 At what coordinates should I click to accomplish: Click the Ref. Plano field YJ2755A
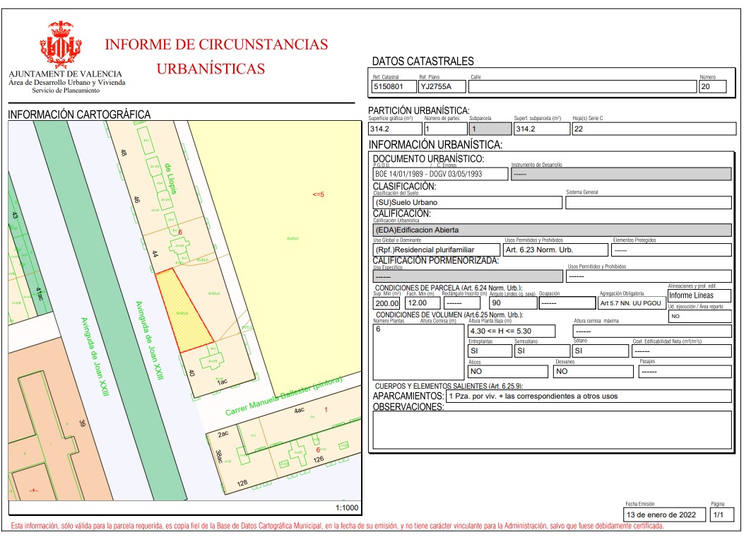coord(442,87)
